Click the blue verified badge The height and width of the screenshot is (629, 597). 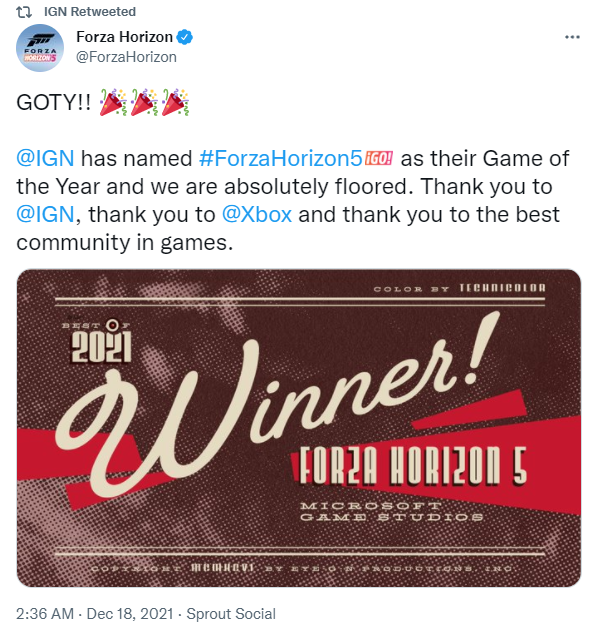(185, 37)
